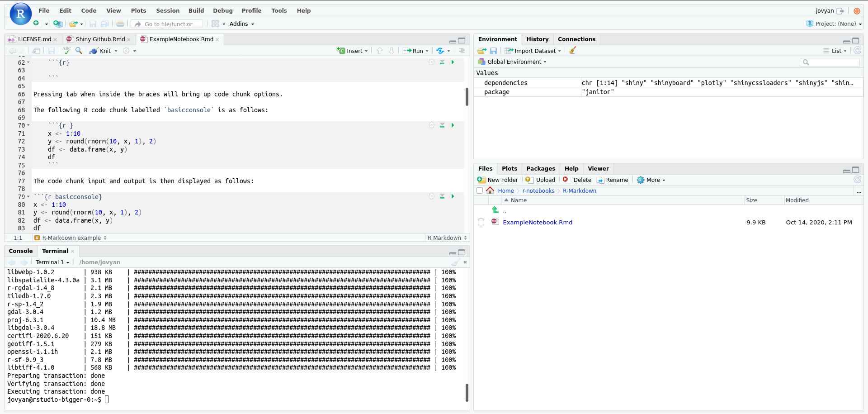
Task: Tick the checkbox for ExampleNotebook.Rmd
Action: [481, 222]
